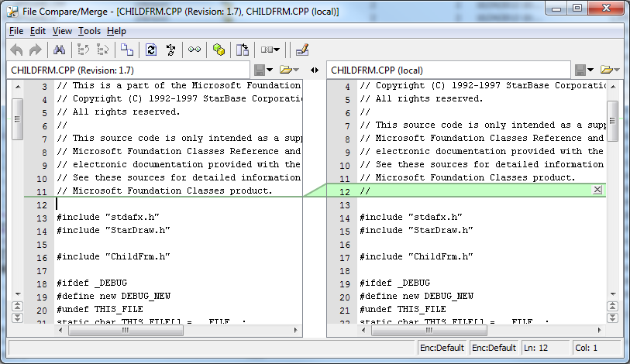The image size is (630, 364).
Task: Click the icon with split arrows over refresh arrows
Action: [x=170, y=50]
